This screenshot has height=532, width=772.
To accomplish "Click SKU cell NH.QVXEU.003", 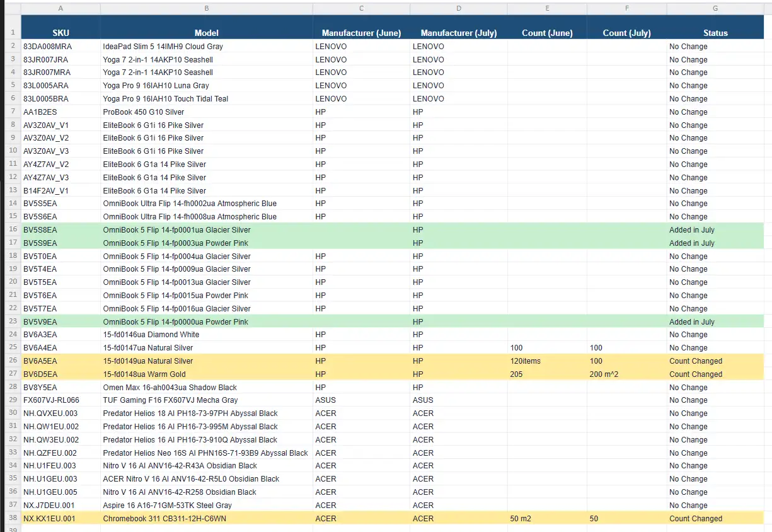I will coord(60,413).
